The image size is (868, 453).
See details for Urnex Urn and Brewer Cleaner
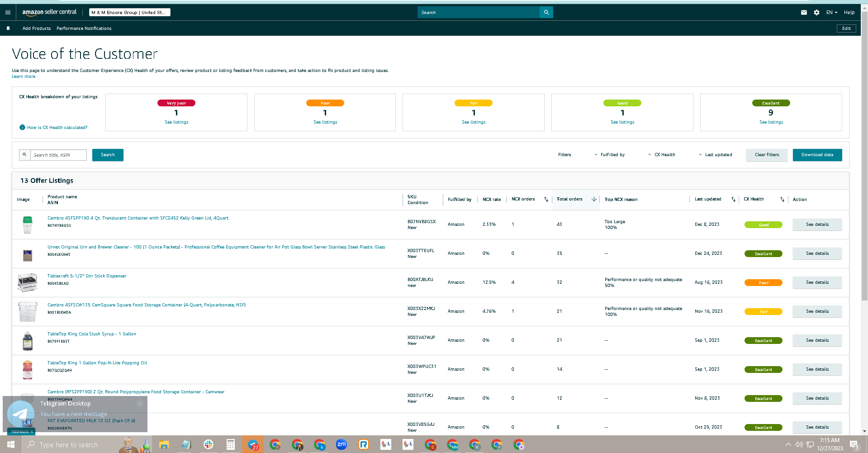[817, 253]
